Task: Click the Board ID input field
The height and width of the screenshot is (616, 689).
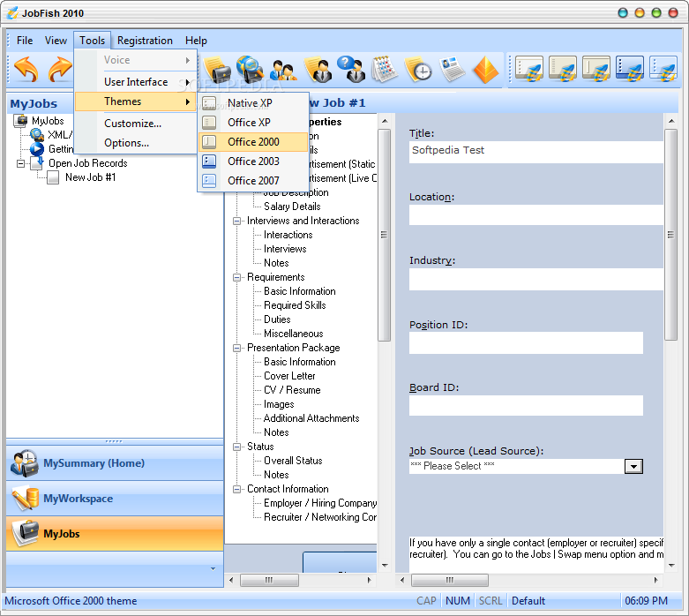Action: [526, 405]
